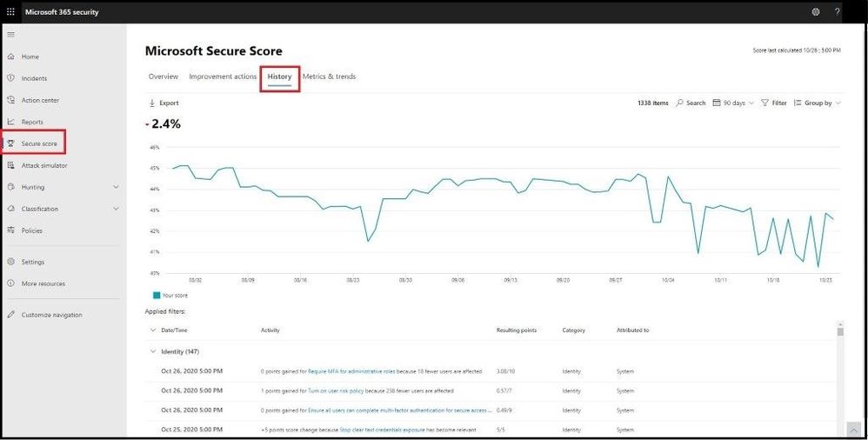Click the Secure score trophy icon

click(x=11, y=143)
